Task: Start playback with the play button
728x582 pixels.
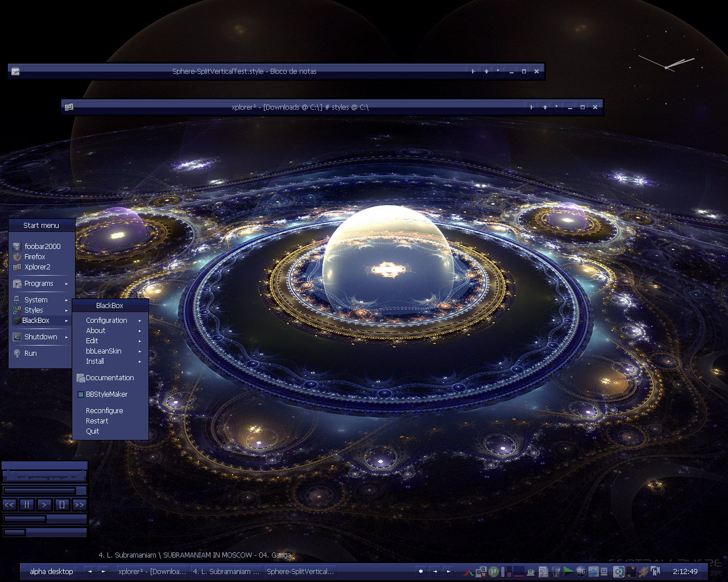Action: 44,504
